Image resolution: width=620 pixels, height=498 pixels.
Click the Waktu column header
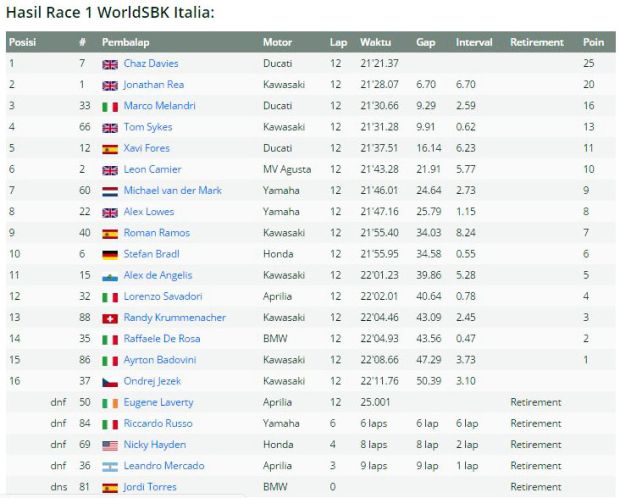click(x=375, y=42)
